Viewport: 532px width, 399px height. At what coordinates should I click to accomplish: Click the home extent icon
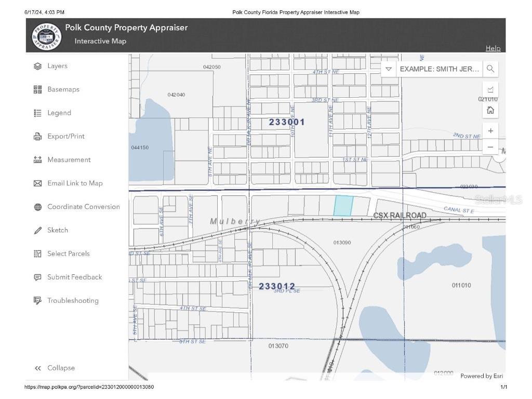pos(490,110)
